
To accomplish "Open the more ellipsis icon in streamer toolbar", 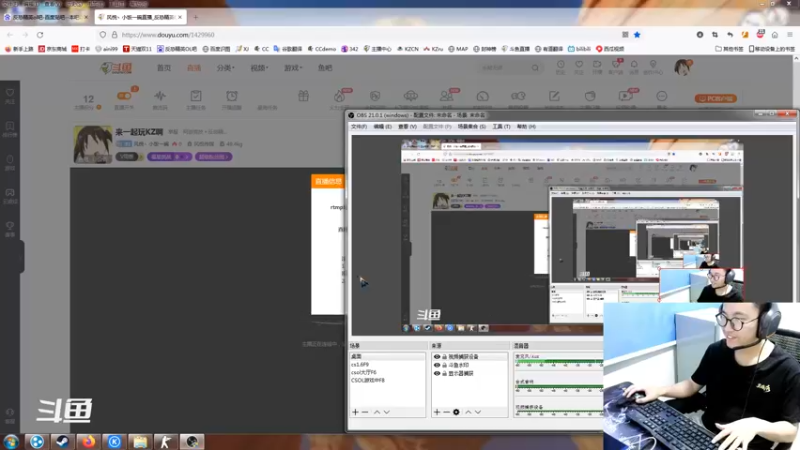I will click(662, 98).
